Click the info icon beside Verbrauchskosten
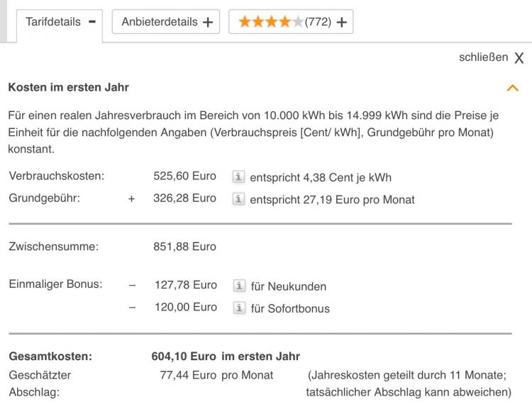The width and height of the screenshot is (532, 404). tap(238, 177)
